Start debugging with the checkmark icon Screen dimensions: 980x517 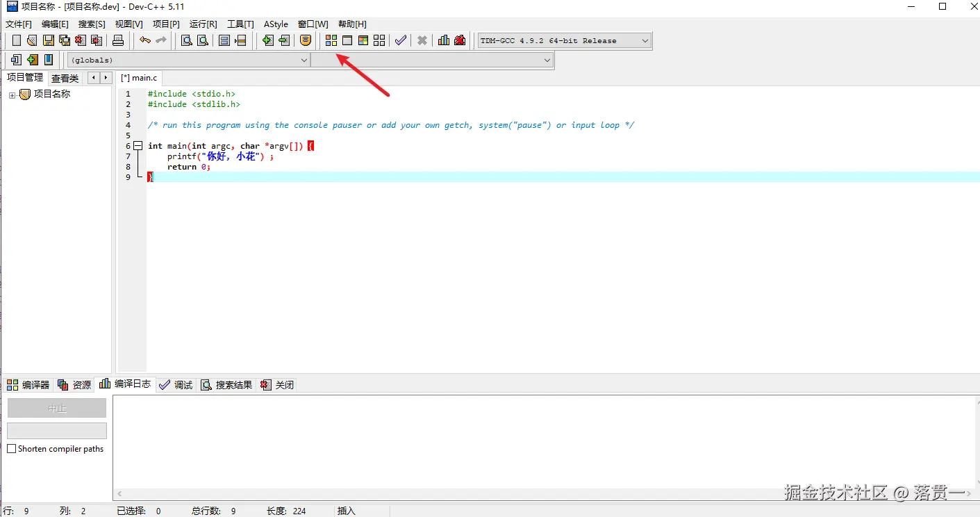401,40
